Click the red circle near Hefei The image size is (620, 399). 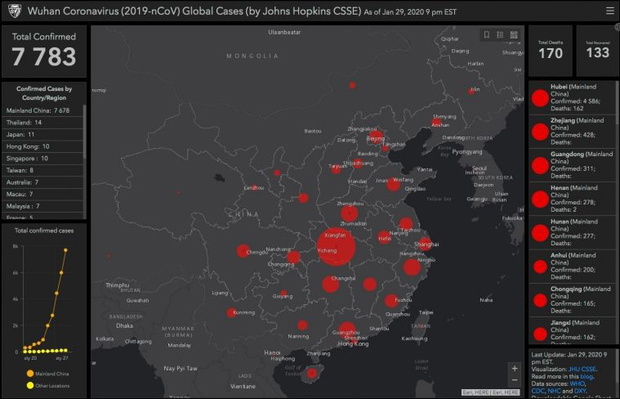click(384, 237)
